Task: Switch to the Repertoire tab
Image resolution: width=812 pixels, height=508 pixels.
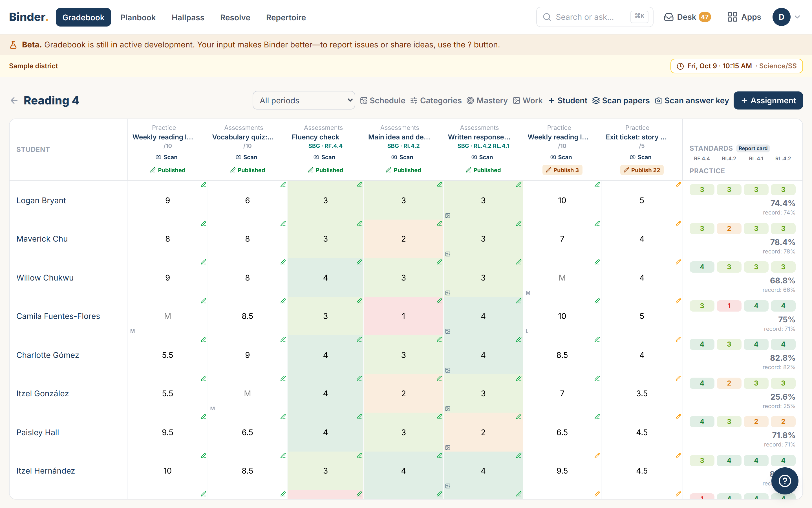Action: click(286, 17)
